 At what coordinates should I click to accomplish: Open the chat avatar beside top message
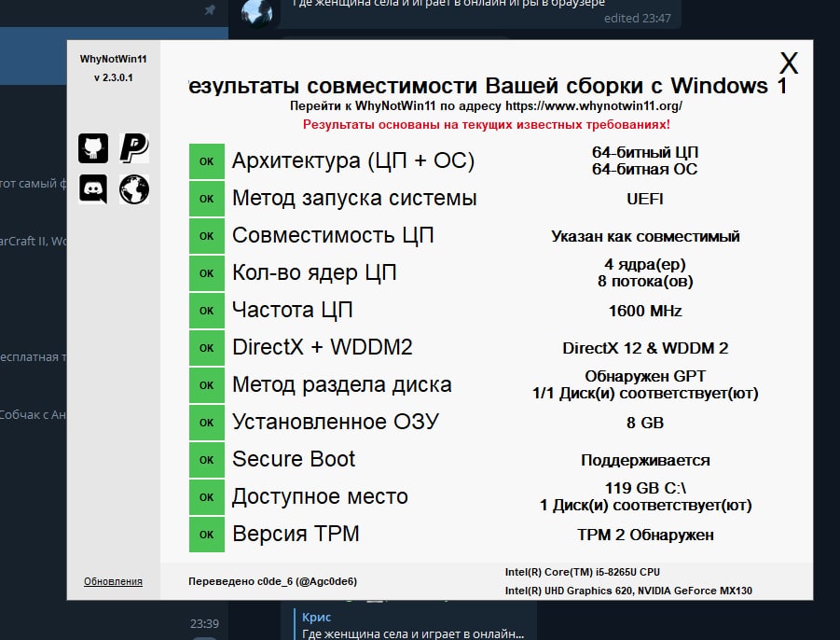(x=256, y=12)
